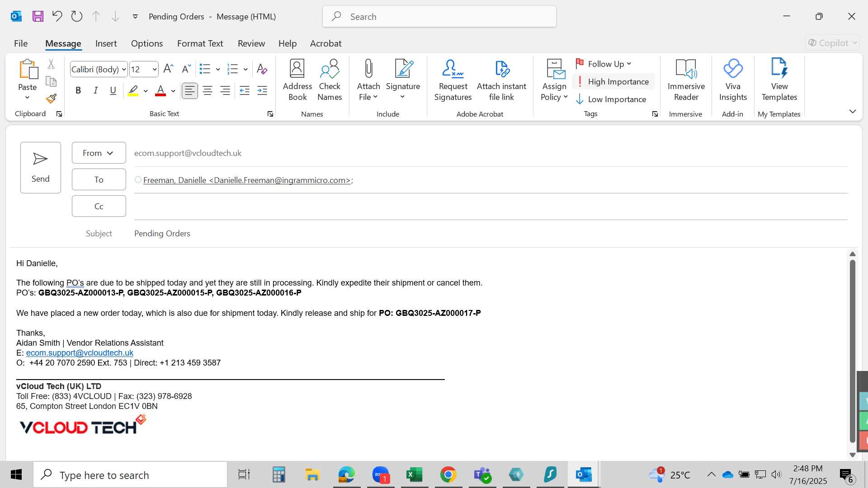Toggle High Importance tag
Screen dimensions: 868x488
coord(613,82)
